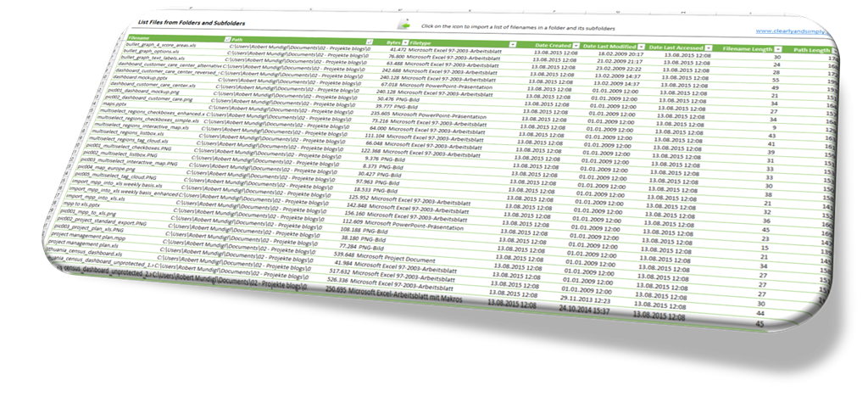This screenshot has height=397, width=868.
Task: Select the Bytes value 41.472
Action: [x=397, y=50]
